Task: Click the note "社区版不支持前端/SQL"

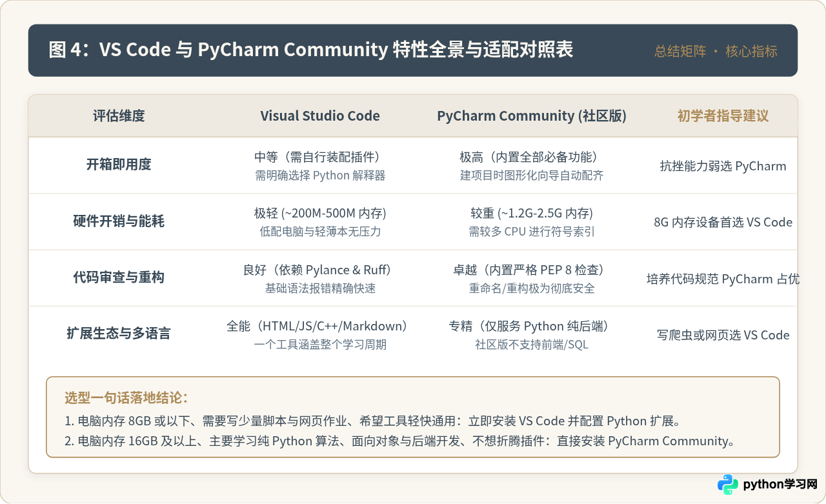Action: point(532,345)
